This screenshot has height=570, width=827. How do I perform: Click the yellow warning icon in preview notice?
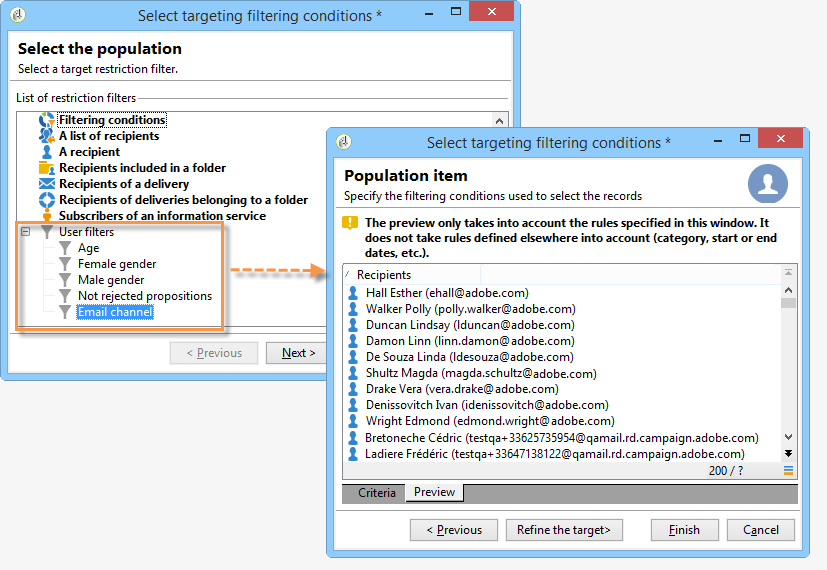pyautogui.click(x=350, y=224)
